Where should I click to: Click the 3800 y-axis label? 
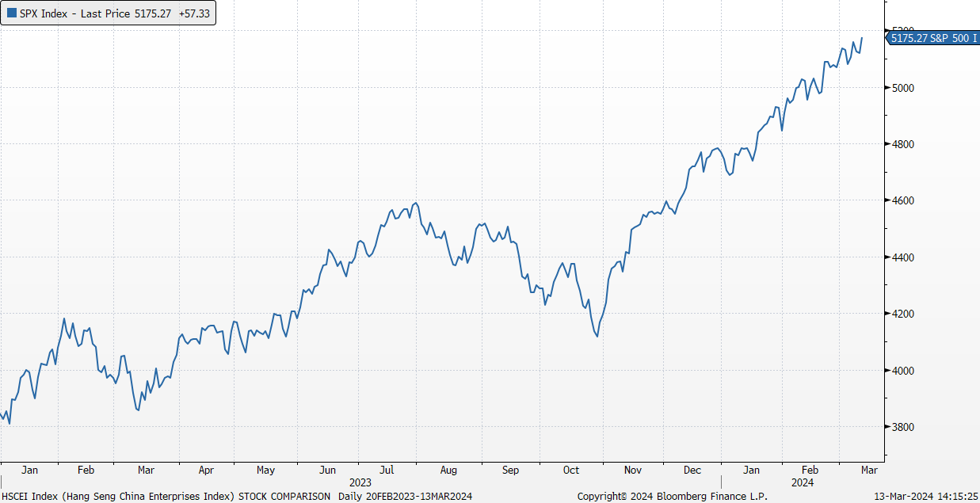(x=902, y=428)
